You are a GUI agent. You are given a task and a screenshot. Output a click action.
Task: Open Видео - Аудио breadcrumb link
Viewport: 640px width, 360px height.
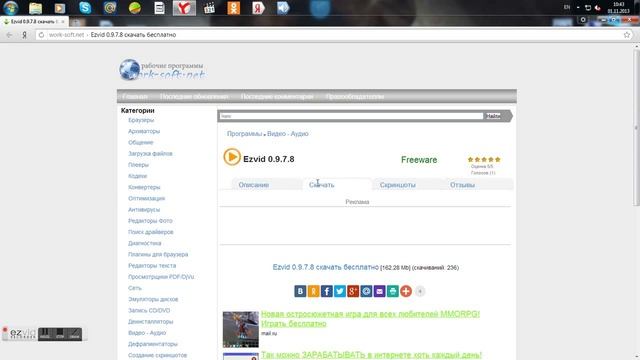click(x=288, y=134)
